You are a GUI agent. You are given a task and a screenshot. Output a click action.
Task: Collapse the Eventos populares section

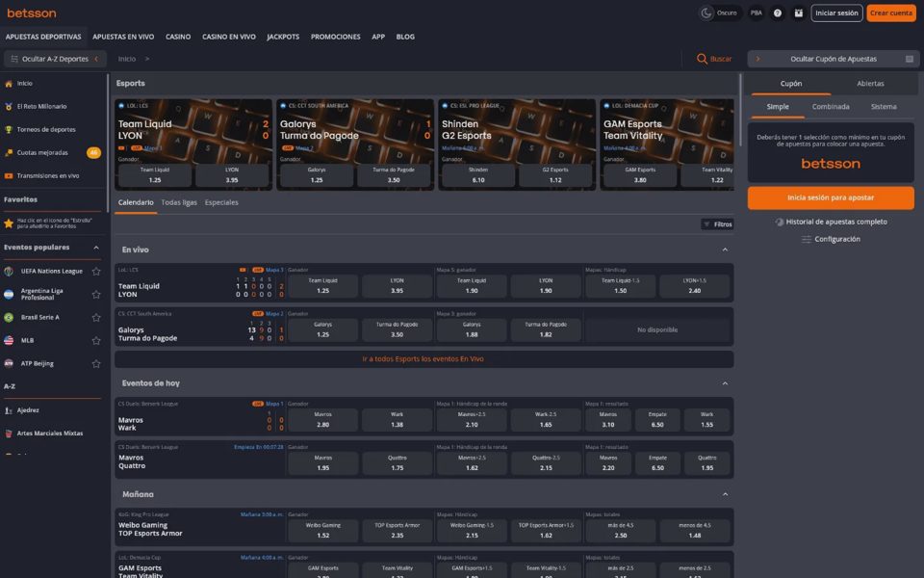point(96,248)
